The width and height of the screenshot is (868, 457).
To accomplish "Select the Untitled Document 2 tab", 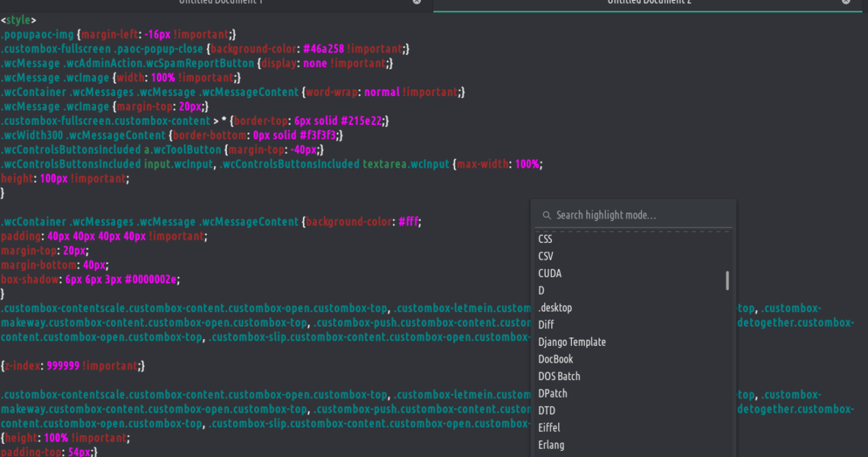I will [649, 2].
